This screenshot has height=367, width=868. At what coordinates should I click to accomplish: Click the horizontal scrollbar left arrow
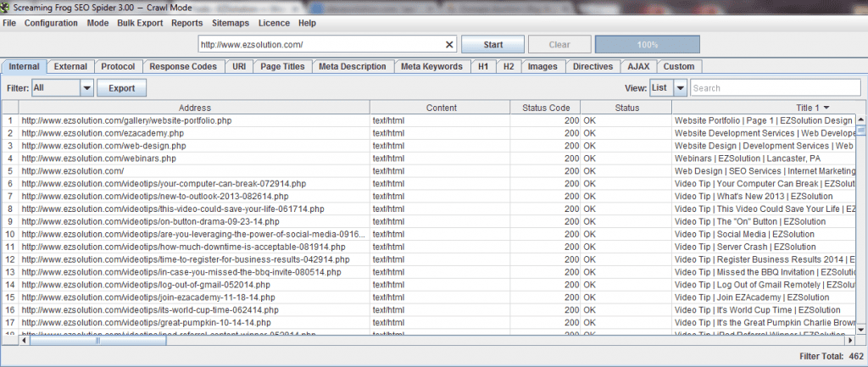tap(25, 341)
